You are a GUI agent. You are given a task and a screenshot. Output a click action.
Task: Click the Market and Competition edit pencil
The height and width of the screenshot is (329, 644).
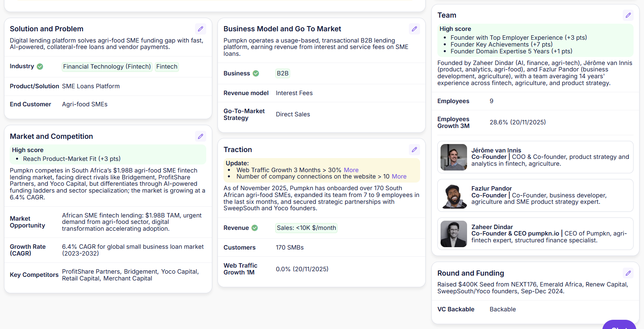[x=201, y=136]
